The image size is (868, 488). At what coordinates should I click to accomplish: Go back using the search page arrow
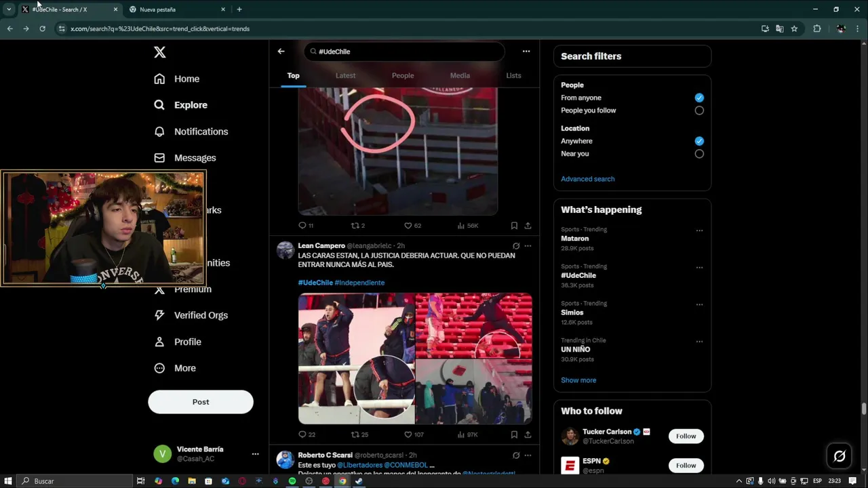point(281,52)
